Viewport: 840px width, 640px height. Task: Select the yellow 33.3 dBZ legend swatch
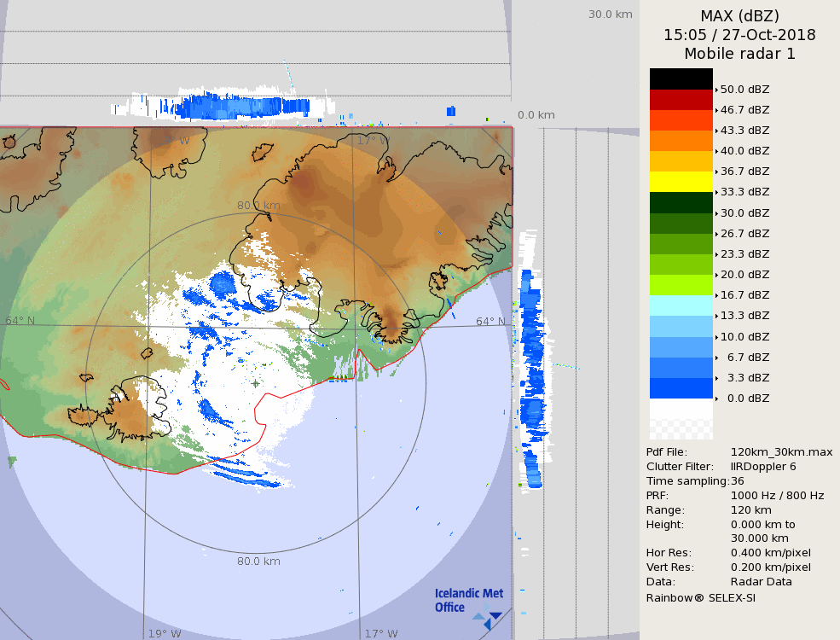(681, 182)
